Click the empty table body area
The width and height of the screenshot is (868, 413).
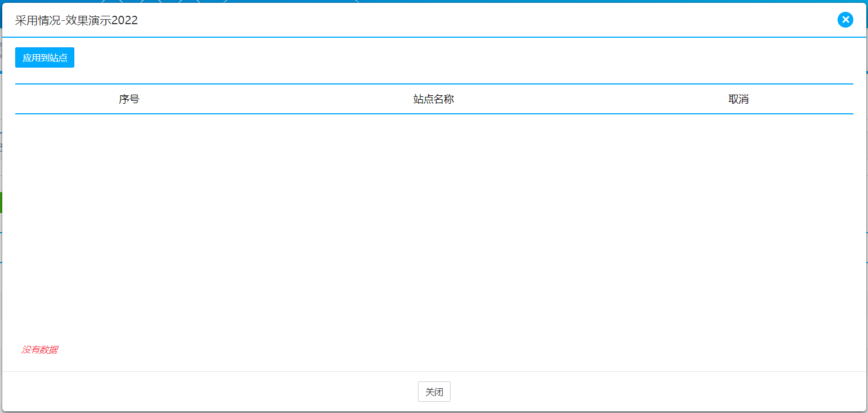[434, 225]
